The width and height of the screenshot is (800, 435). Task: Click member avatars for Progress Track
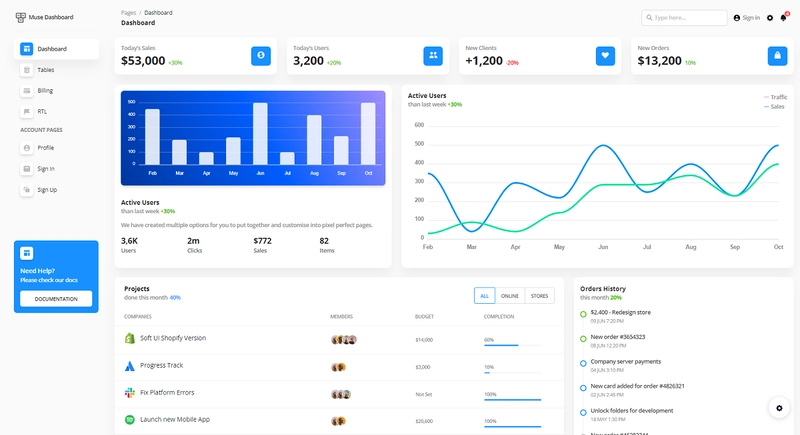click(338, 367)
